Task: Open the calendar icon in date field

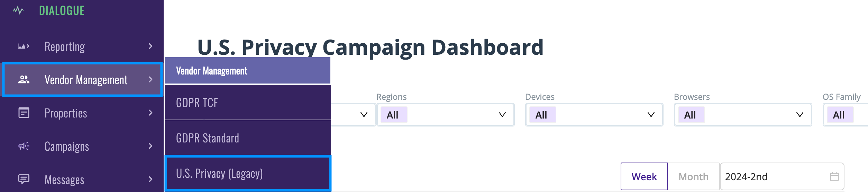Action: tap(834, 177)
